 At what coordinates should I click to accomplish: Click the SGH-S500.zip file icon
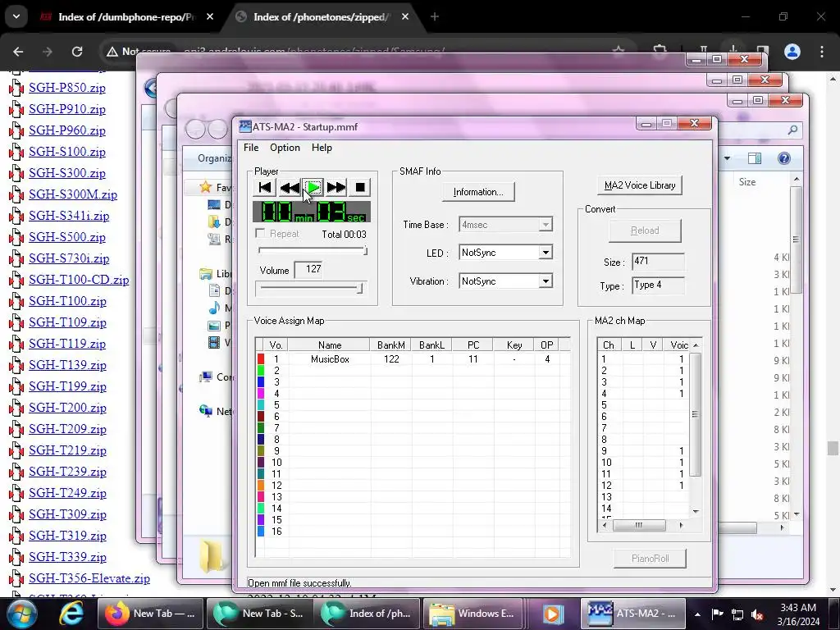tap(16, 238)
